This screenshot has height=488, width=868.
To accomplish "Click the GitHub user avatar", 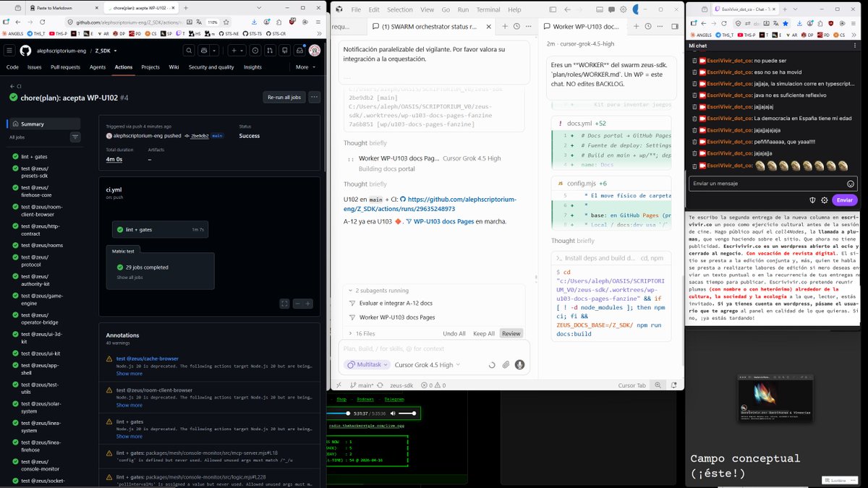I will click(x=315, y=51).
